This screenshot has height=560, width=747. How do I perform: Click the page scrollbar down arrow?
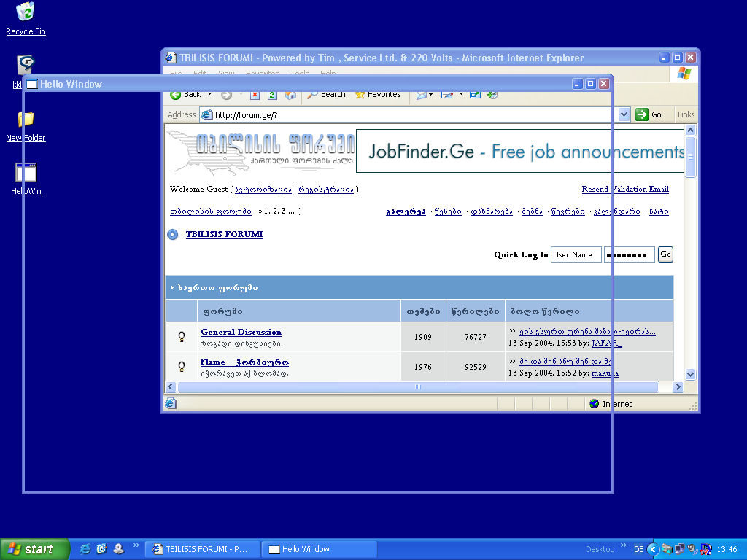pyautogui.click(x=690, y=374)
